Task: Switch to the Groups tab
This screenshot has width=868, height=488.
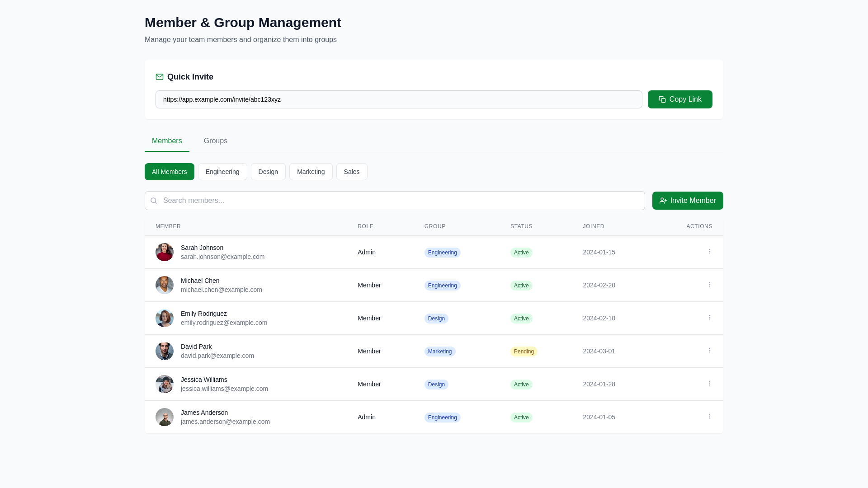Action: [215, 141]
